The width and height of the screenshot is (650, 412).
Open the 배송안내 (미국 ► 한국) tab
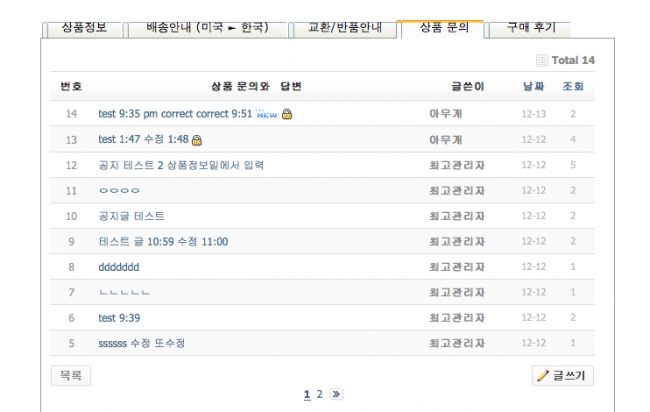[x=207, y=28]
